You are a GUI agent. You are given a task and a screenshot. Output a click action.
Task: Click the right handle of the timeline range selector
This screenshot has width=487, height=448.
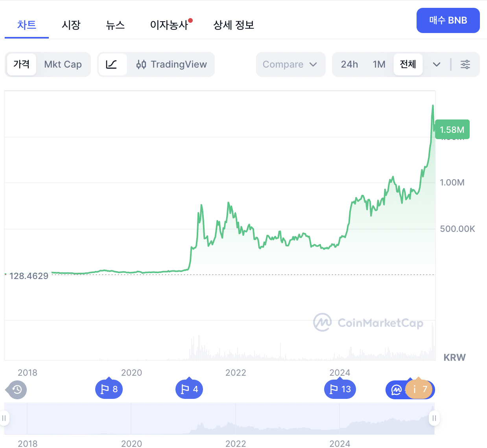(434, 419)
